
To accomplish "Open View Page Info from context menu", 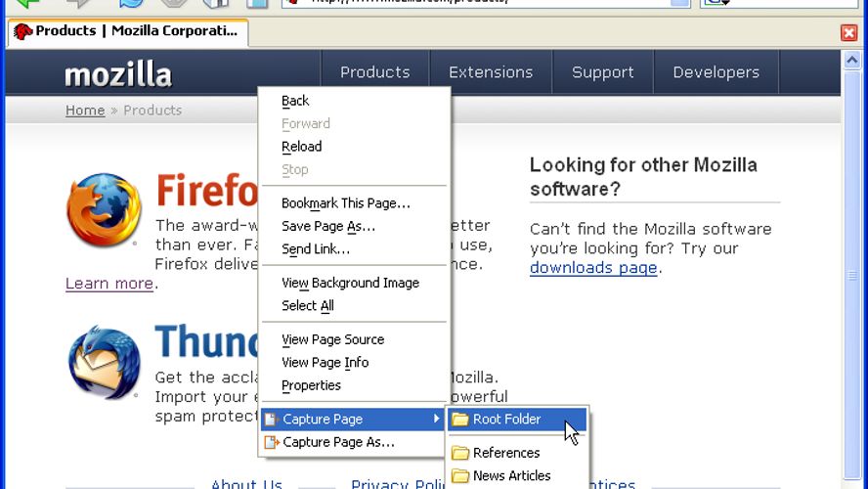I will [x=354, y=362].
